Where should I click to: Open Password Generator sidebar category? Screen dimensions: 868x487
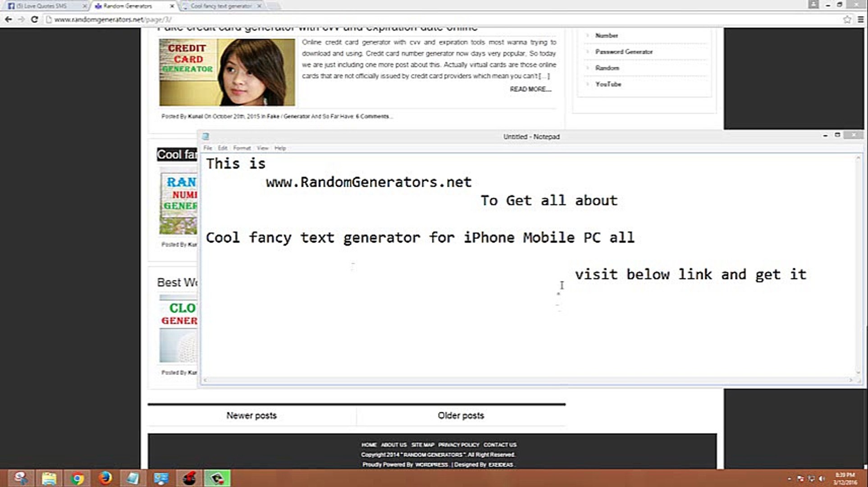624,52
